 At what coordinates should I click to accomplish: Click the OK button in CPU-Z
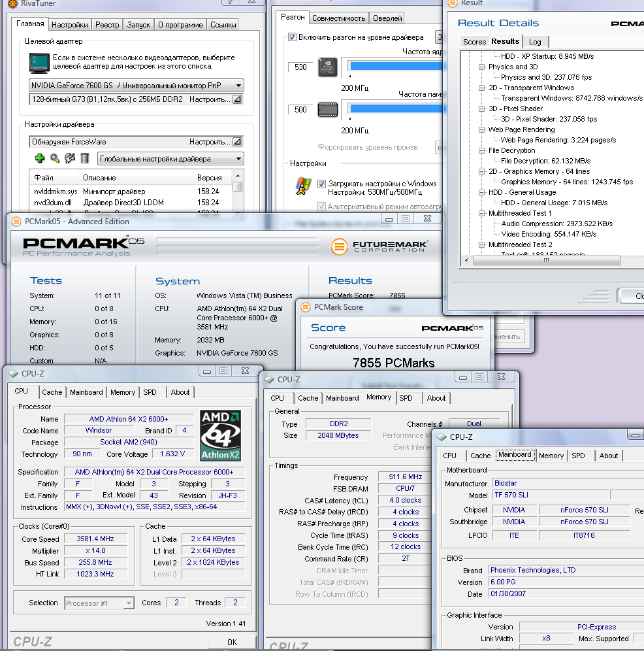(232, 643)
